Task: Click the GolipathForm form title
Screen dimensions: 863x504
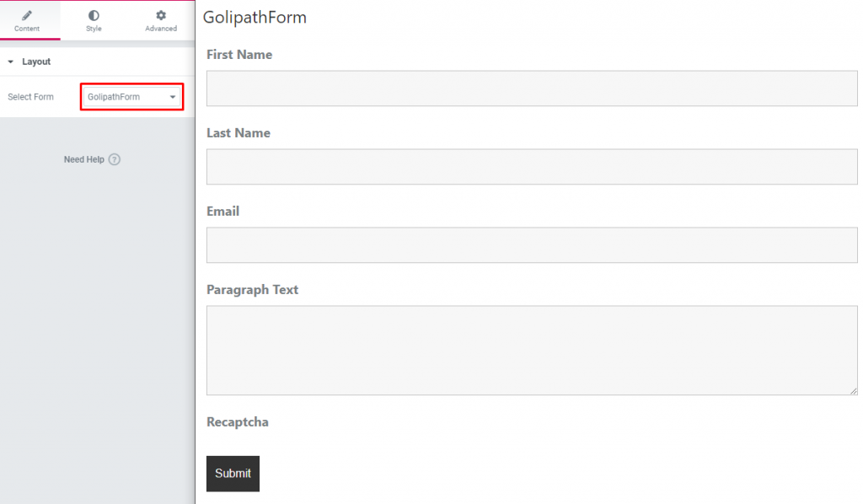Action: pyautogui.click(x=255, y=17)
